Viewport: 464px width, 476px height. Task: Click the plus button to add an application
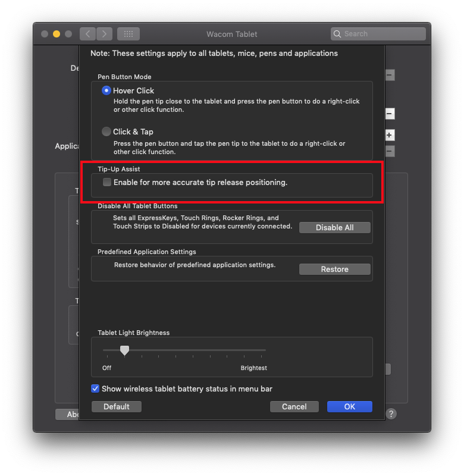390,135
